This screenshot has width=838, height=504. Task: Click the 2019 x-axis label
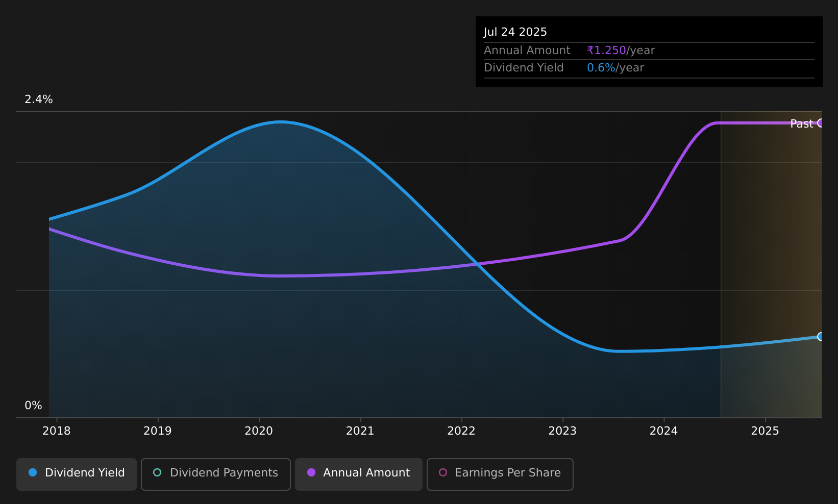[158, 431]
